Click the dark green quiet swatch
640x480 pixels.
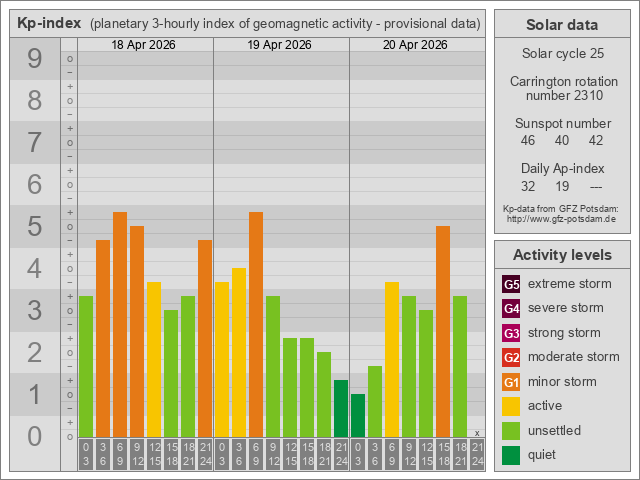pos(511,455)
